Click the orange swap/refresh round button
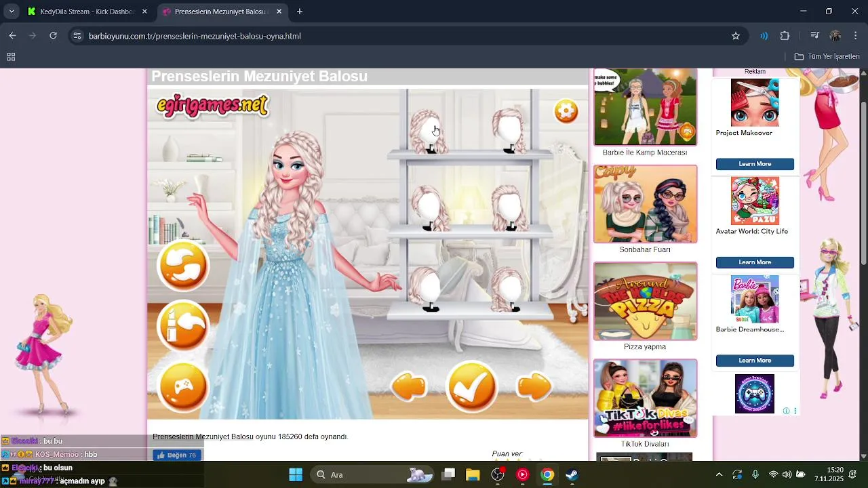 tap(183, 265)
